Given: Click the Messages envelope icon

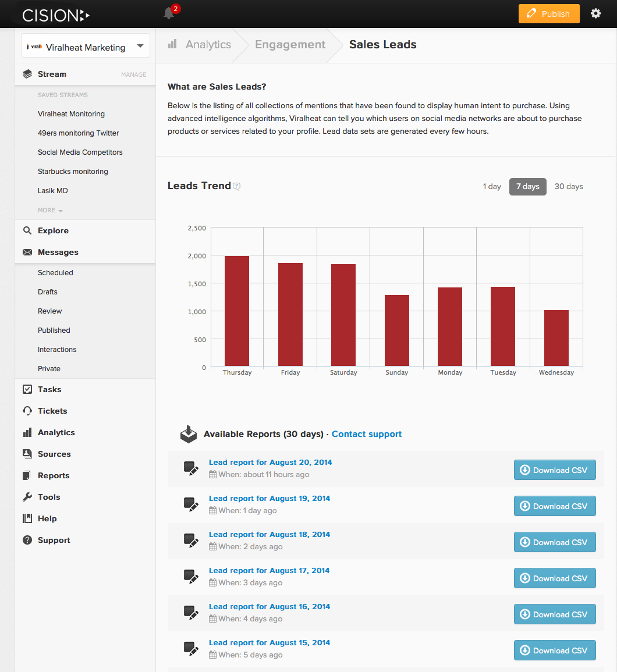Looking at the screenshot, I should (x=27, y=252).
